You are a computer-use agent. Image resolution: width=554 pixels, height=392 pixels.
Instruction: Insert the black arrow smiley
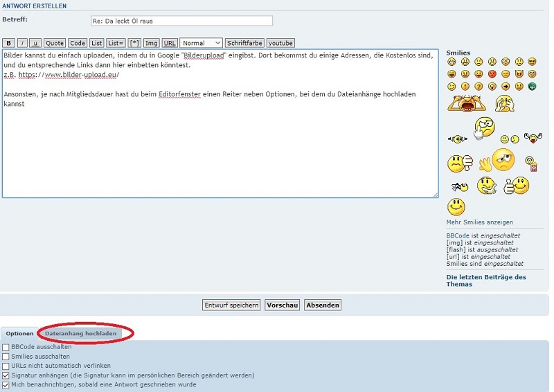tap(505, 87)
